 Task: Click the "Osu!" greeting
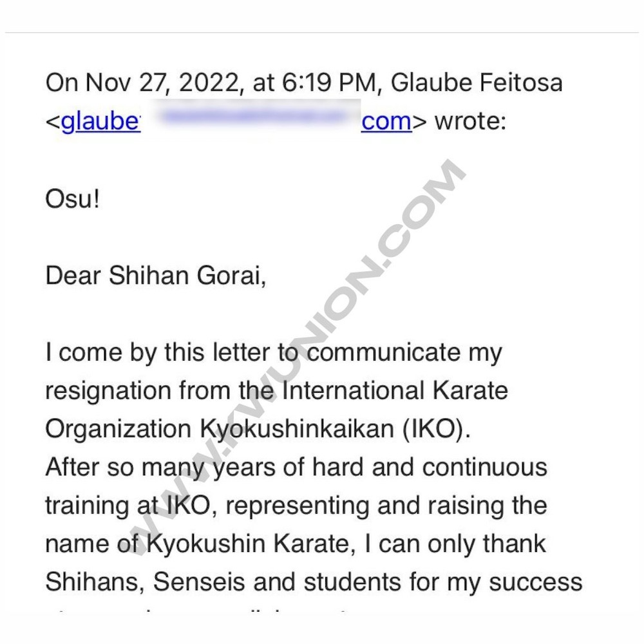[73, 199]
